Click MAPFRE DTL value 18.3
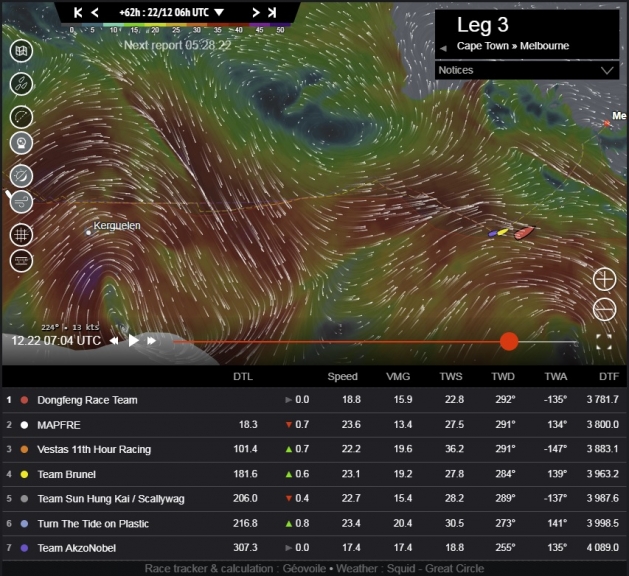 (x=248, y=424)
